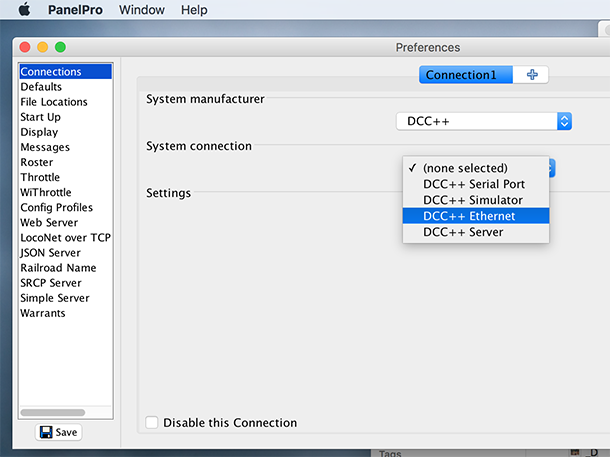This screenshot has width=610, height=457.
Task: Open SRCP Server preferences
Action: click(65, 283)
